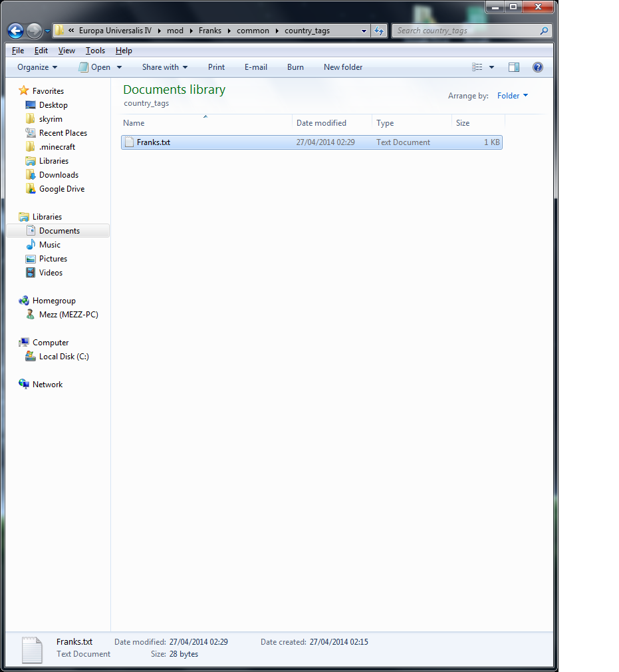Click E-mail in the toolbar

click(256, 67)
